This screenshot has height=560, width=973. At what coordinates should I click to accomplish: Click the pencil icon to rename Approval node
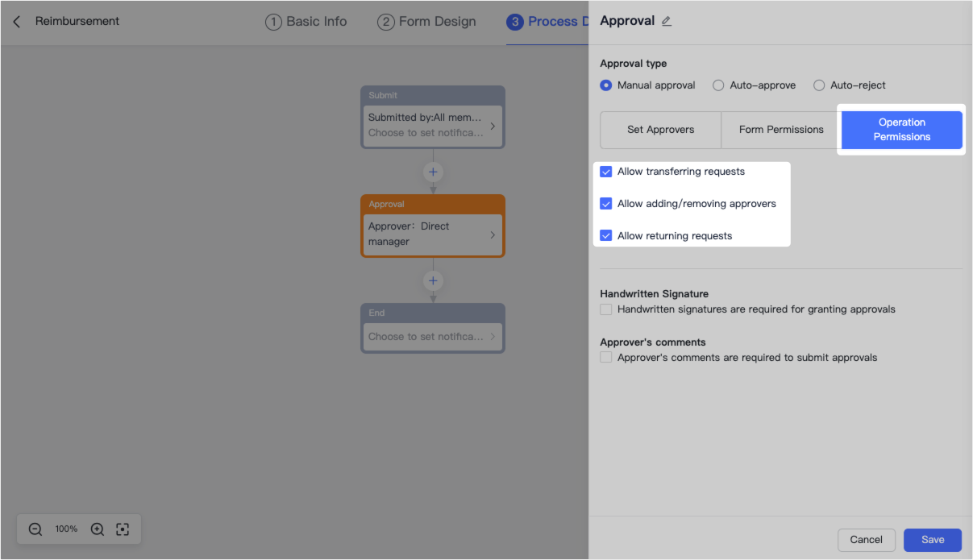[666, 20]
